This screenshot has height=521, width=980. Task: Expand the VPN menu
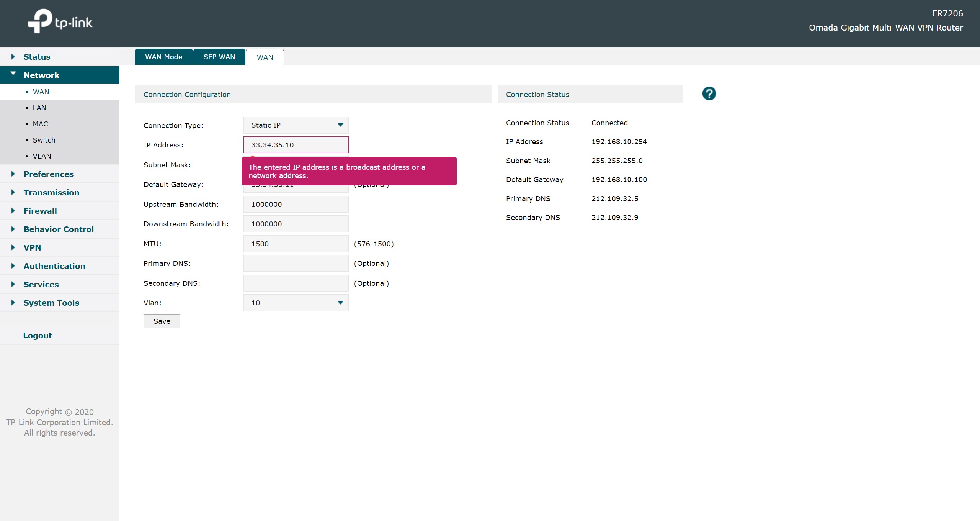pyautogui.click(x=32, y=247)
